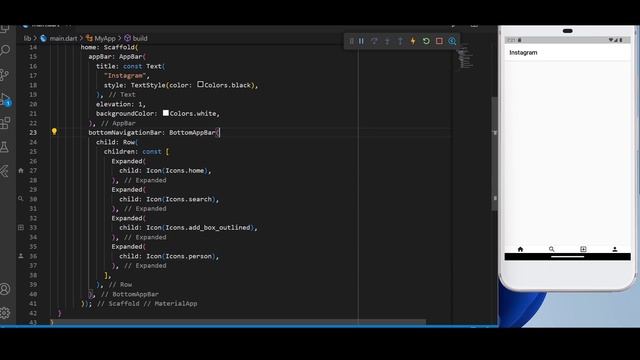Viewport: 640px width, 360px height.
Task: Open the Colors.white color swatch
Action: point(166,113)
